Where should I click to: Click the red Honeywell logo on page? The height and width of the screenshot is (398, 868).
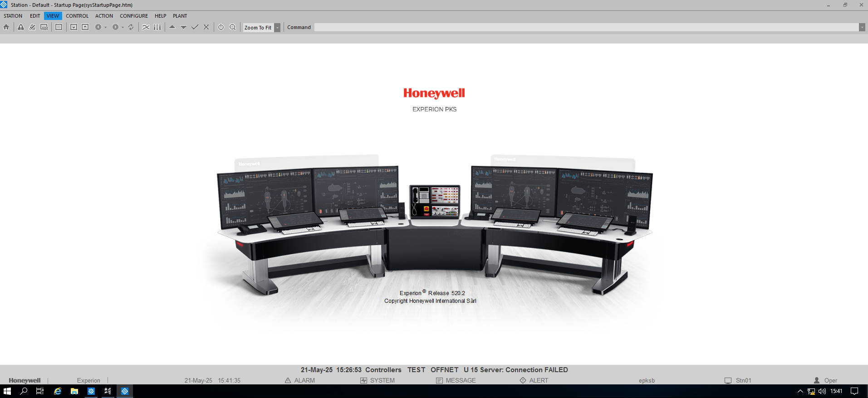coord(434,93)
